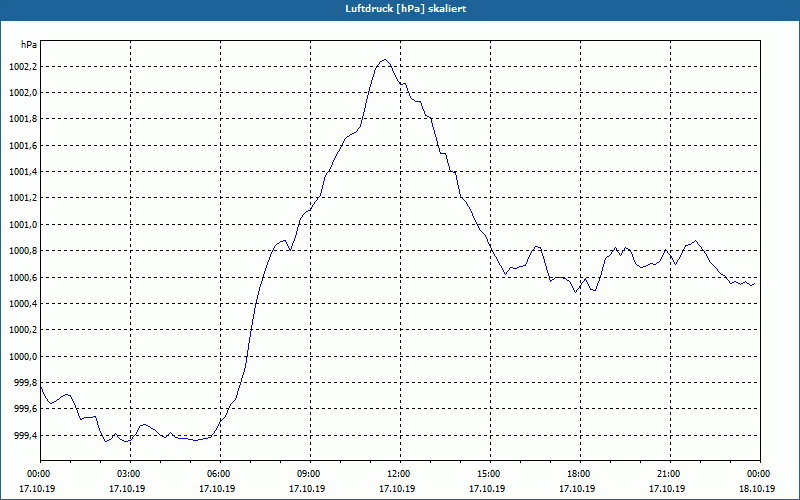
Task: Click the 03:00 time axis label
Action: (x=128, y=474)
